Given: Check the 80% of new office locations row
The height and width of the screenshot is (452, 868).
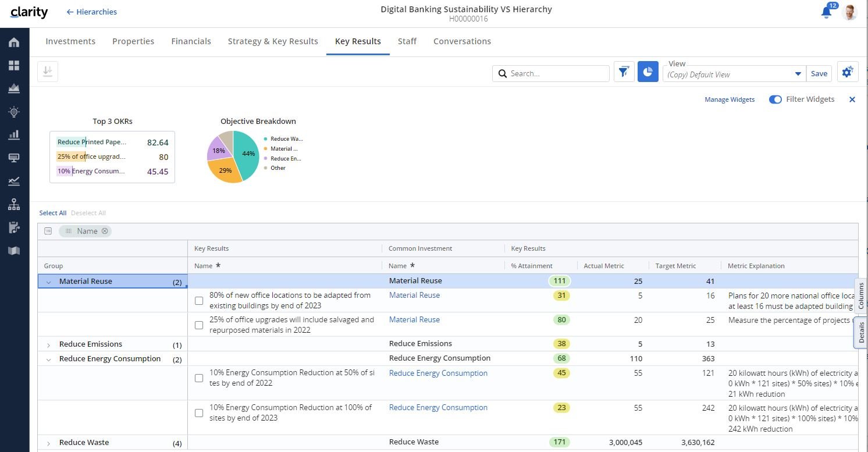Looking at the screenshot, I should click(x=199, y=301).
